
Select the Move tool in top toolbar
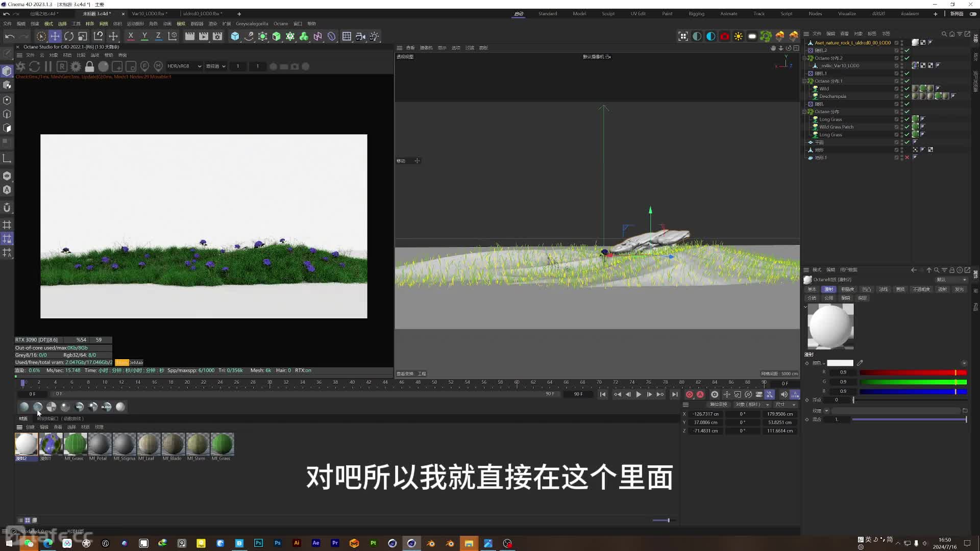pyautogui.click(x=55, y=36)
